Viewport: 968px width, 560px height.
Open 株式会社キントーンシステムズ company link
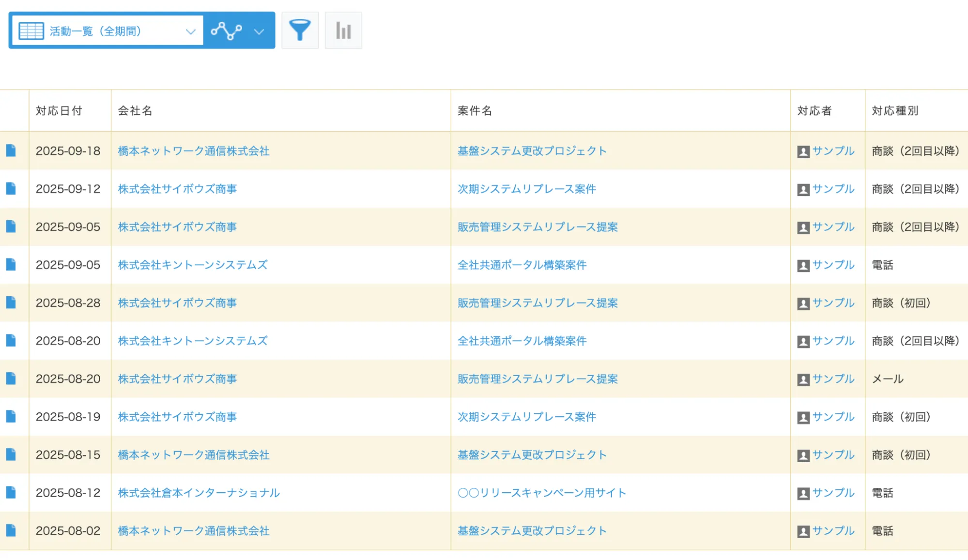click(x=193, y=265)
